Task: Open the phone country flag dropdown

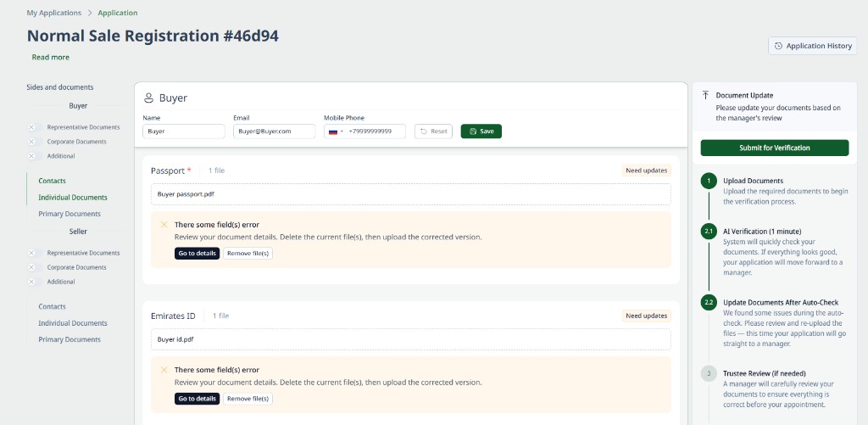Action: 336,131
